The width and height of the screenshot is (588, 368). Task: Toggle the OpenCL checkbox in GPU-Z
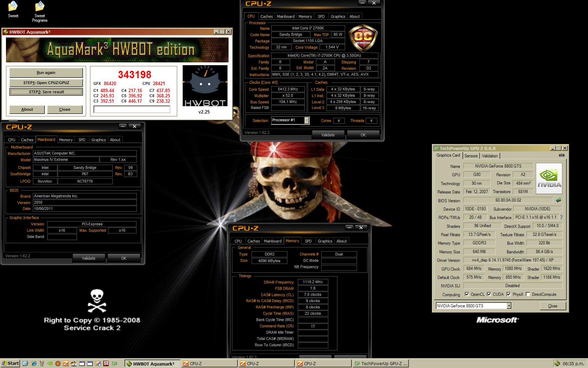(467, 294)
